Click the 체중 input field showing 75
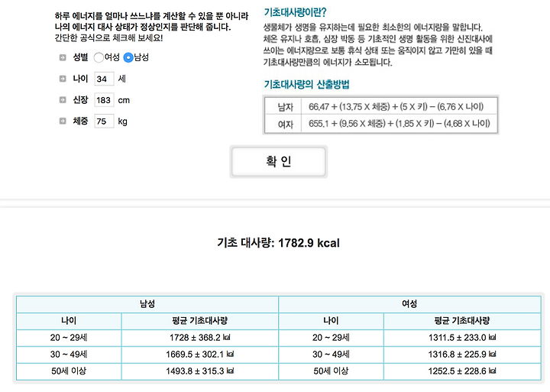Screen dimensions: 550x392 [x=104, y=121]
